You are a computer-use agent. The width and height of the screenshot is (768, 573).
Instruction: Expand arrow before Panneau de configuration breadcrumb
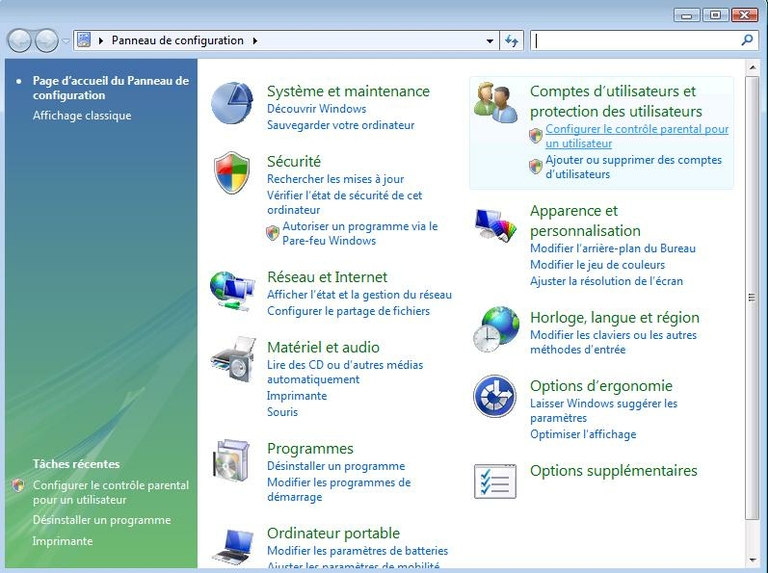pos(100,41)
